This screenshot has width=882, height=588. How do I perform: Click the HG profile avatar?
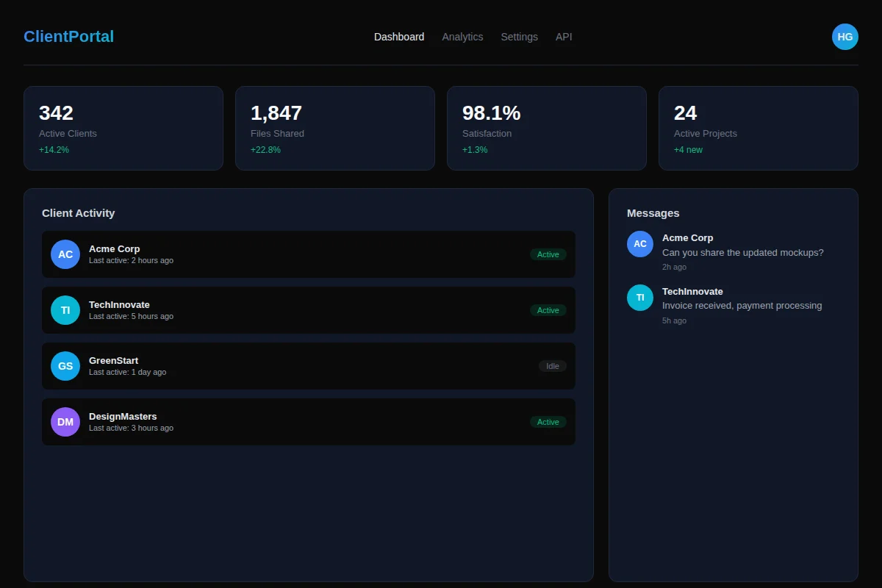(x=845, y=37)
